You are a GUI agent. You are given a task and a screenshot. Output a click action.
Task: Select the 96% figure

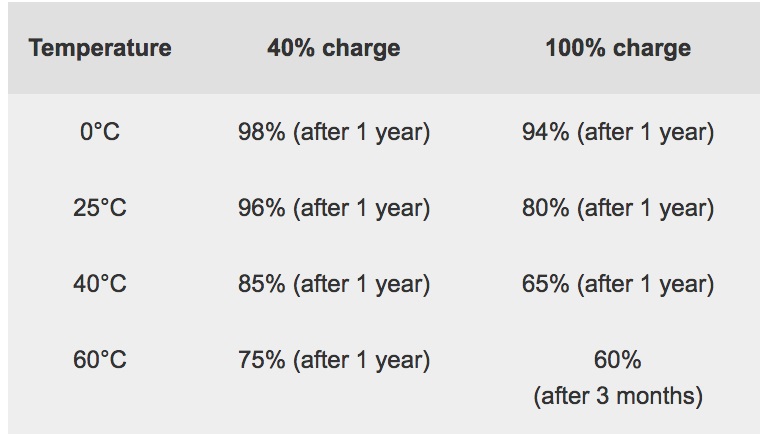[261, 208]
